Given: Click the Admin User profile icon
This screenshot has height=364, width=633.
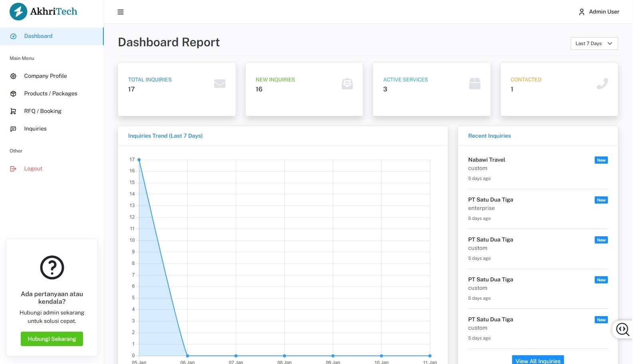Looking at the screenshot, I should [582, 12].
